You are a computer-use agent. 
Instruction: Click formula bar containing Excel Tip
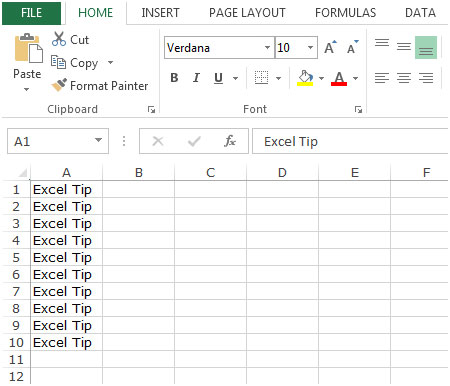(350, 141)
